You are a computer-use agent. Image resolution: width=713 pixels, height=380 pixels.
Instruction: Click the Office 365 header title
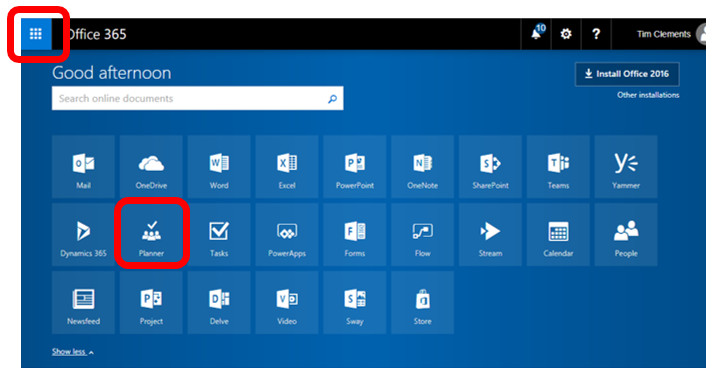(96, 34)
